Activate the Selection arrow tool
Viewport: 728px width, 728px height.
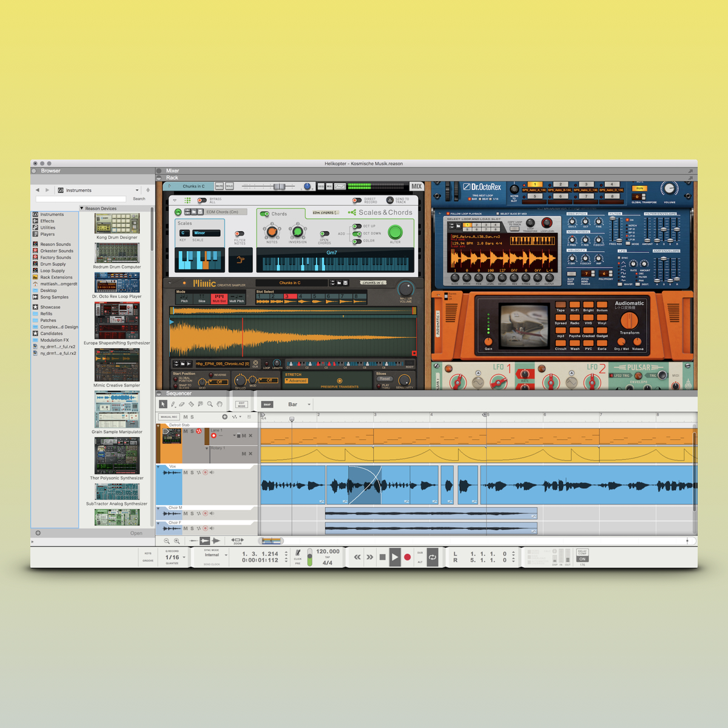pos(163,404)
